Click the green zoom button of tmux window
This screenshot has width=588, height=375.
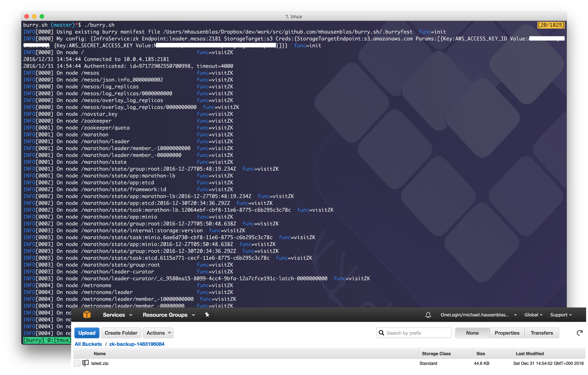tap(42, 16)
